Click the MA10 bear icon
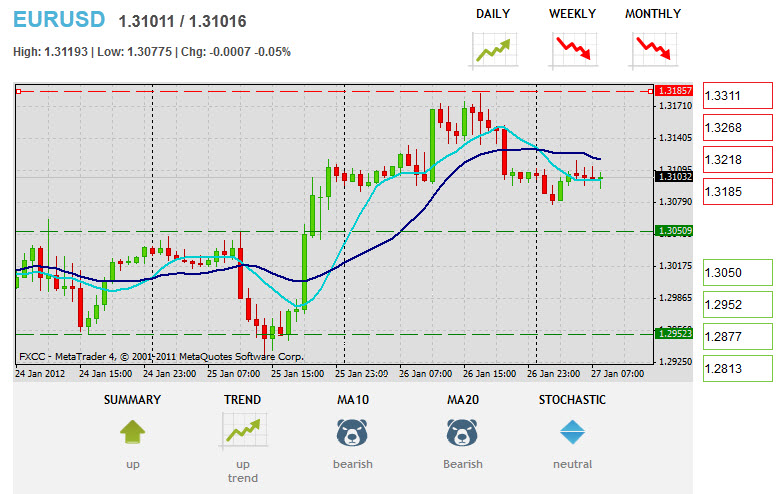The height and width of the screenshot is (494, 782). point(352,432)
